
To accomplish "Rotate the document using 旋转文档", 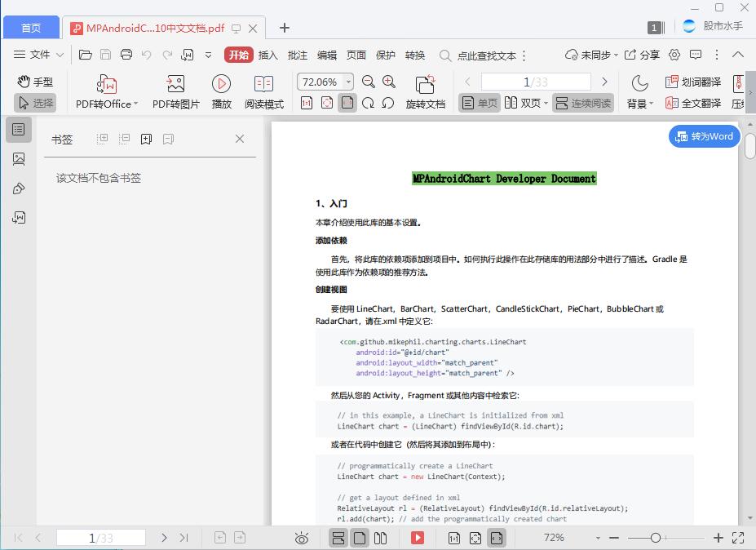I will [427, 90].
